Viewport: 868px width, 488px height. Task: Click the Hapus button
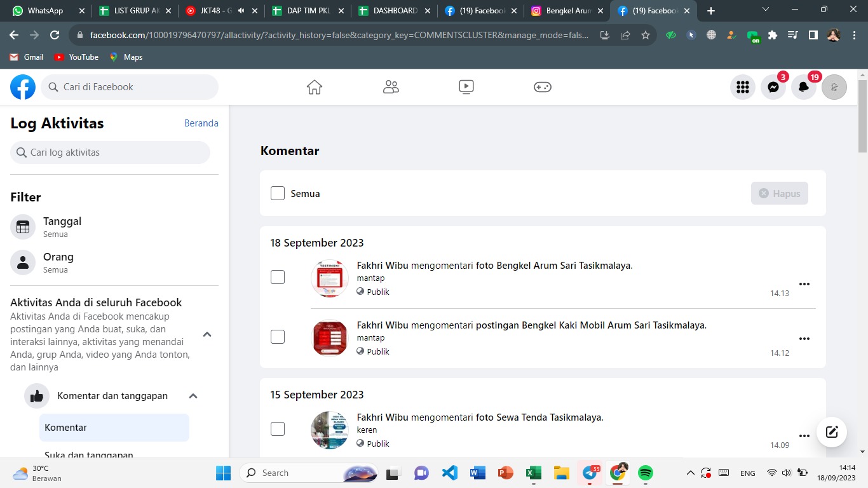click(780, 193)
